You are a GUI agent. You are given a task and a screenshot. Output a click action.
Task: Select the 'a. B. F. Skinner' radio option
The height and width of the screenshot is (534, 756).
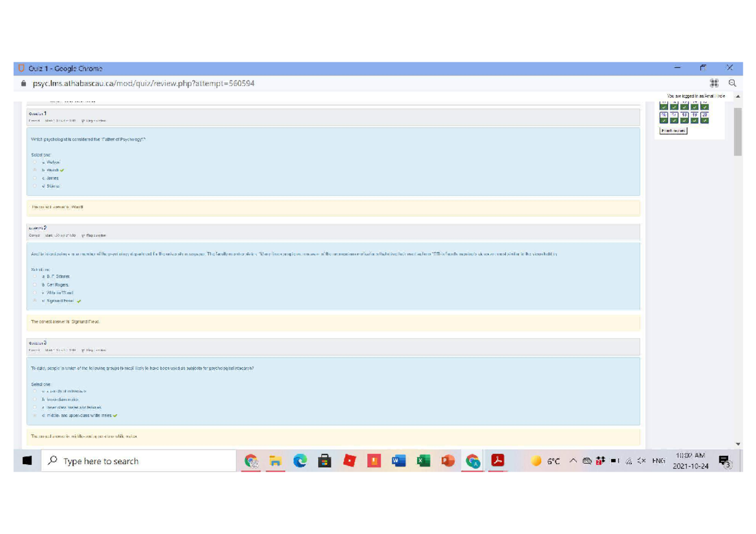click(x=35, y=276)
